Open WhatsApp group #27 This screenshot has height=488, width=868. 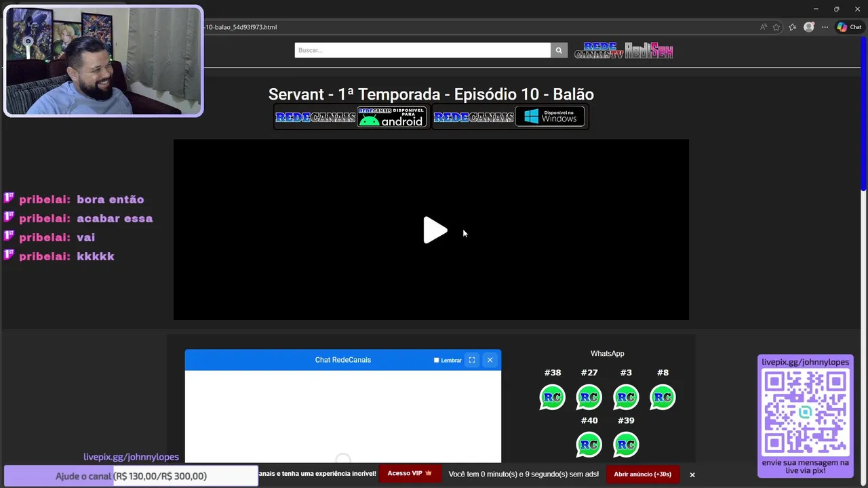(589, 396)
